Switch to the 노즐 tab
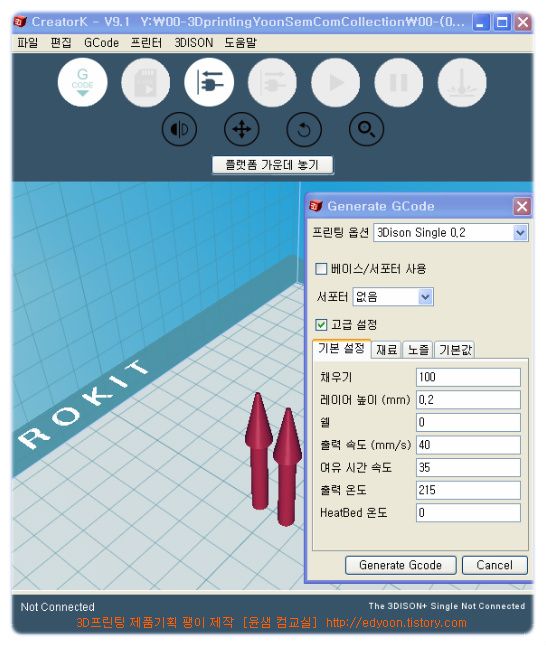The width and height of the screenshot is (546, 646). point(418,350)
